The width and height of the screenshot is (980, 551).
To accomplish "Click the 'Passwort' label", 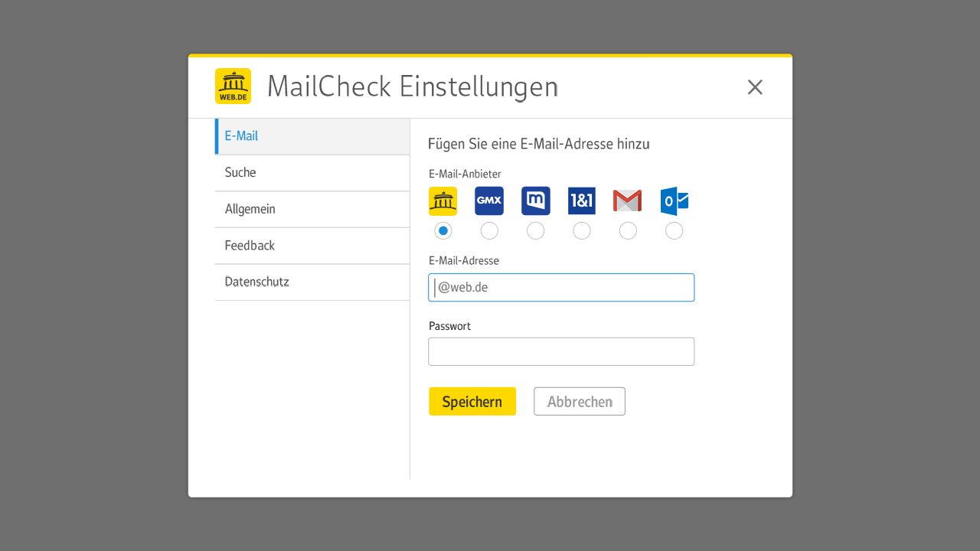I will tap(449, 326).
